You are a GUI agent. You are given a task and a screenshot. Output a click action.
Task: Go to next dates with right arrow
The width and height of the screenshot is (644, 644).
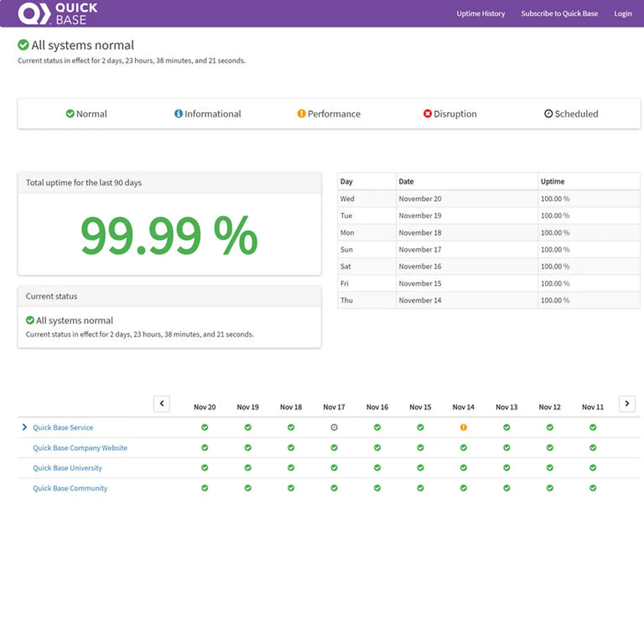pyautogui.click(x=627, y=404)
